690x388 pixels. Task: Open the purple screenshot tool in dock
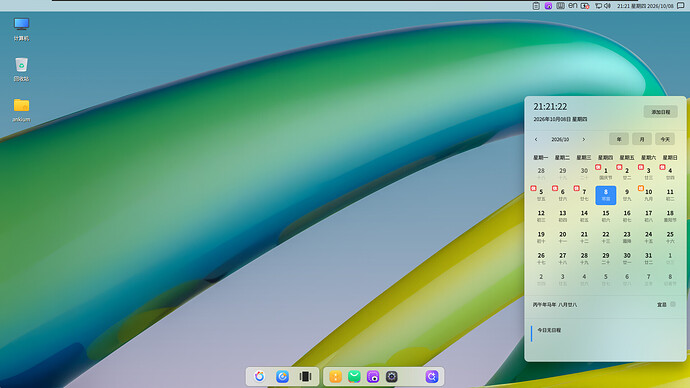click(373, 377)
